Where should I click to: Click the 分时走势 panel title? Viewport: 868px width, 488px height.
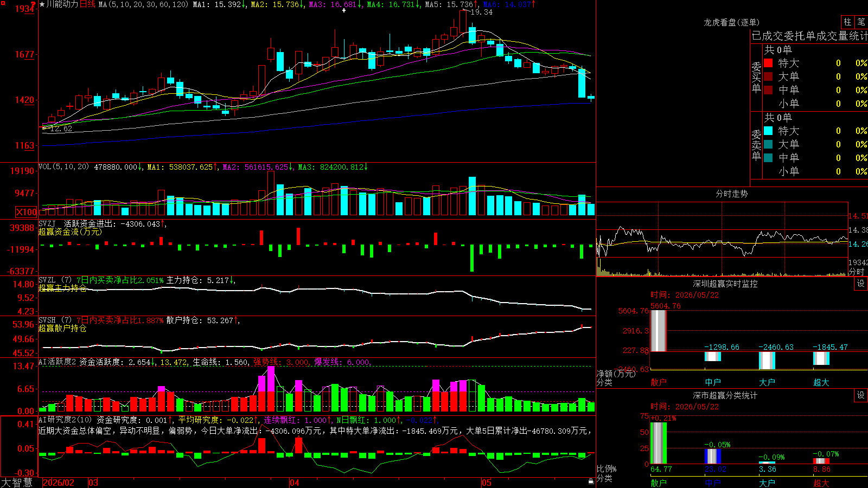click(x=732, y=194)
